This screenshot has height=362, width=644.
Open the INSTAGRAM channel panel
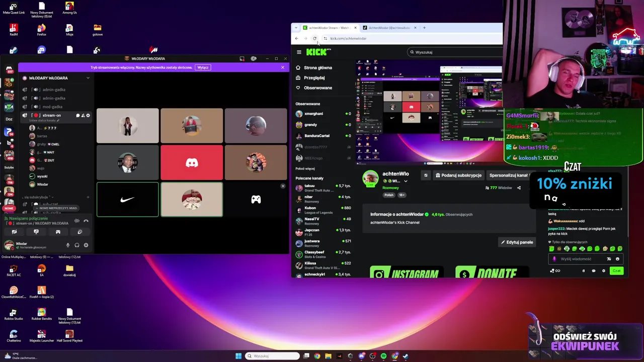coord(406,273)
